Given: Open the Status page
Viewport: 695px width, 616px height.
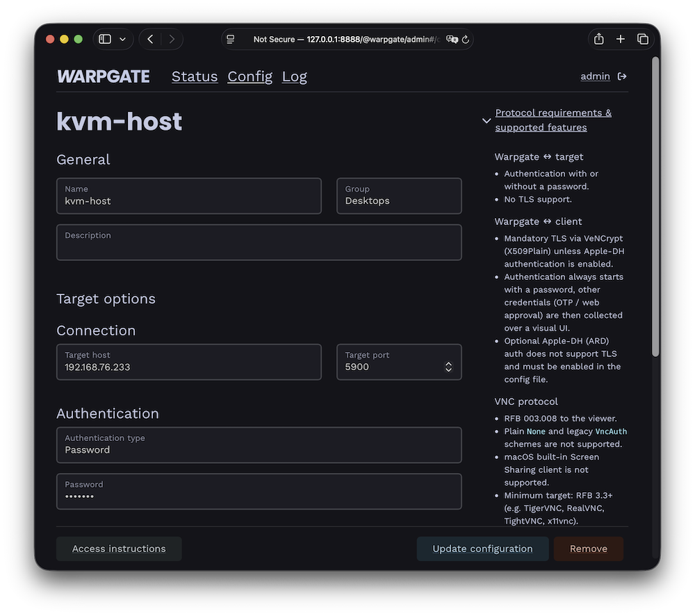Looking at the screenshot, I should [x=195, y=76].
